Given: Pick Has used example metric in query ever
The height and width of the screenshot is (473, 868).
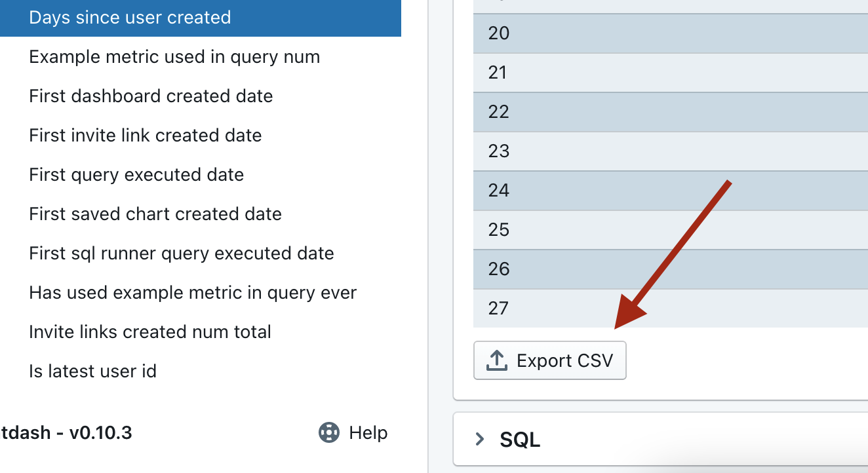Looking at the screenshot, I should coord(193,293).
